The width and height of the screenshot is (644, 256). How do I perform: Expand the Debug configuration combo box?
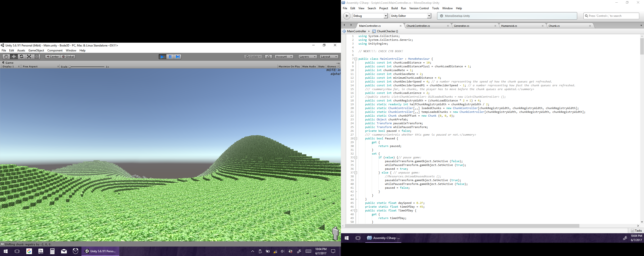[x=385, y=16]
